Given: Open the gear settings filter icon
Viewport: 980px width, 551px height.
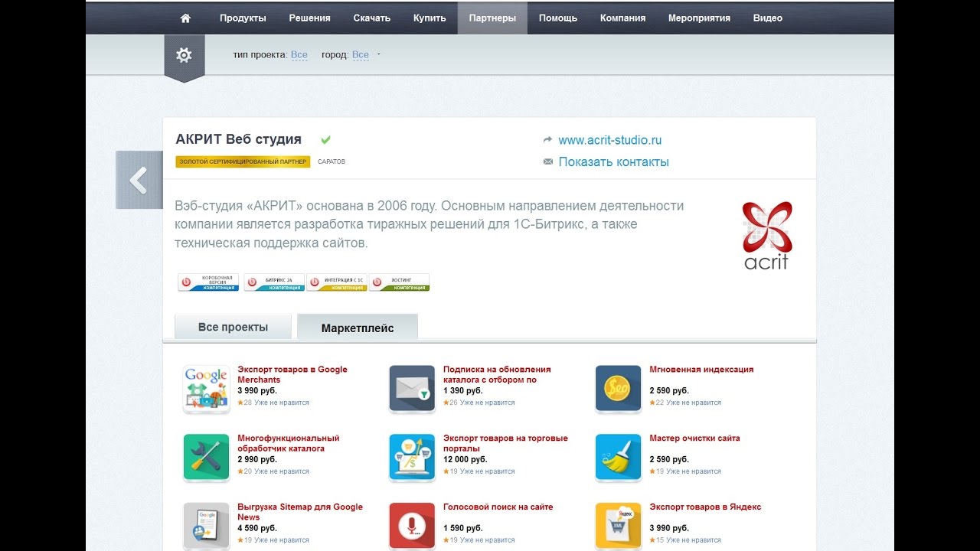Looking at the screenshot, I should point(184,56).
